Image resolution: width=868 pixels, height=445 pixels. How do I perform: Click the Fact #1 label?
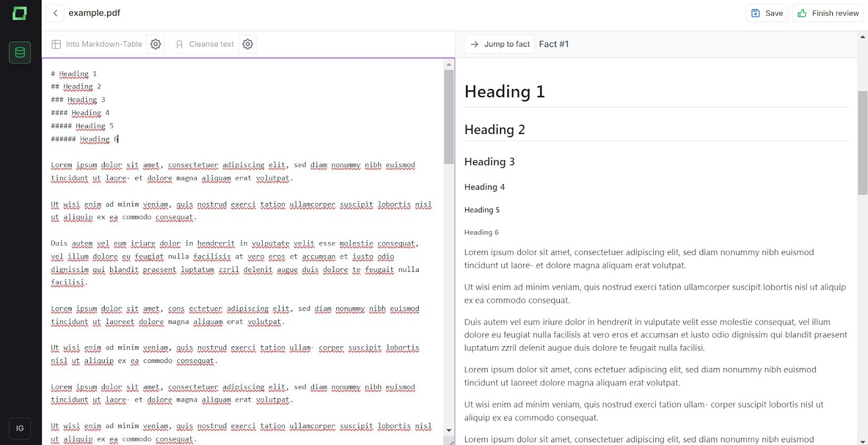pos(554,44)
